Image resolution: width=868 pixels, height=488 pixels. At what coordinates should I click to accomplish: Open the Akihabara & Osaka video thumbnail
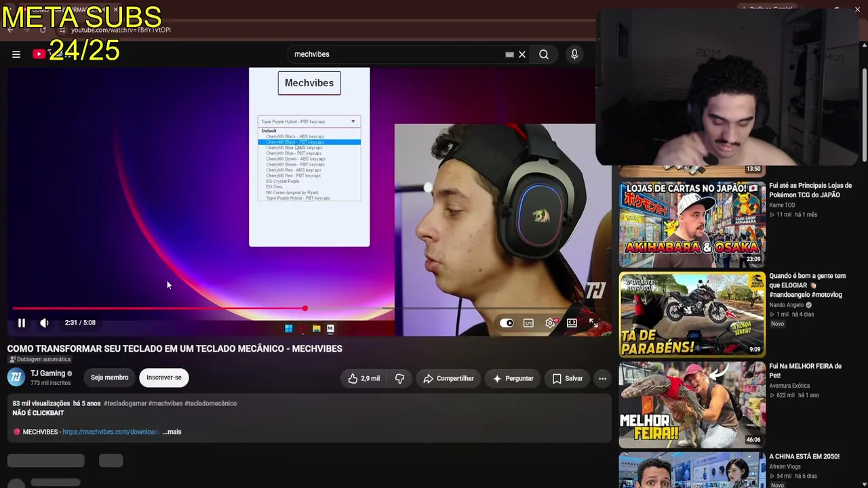(692, 224)
